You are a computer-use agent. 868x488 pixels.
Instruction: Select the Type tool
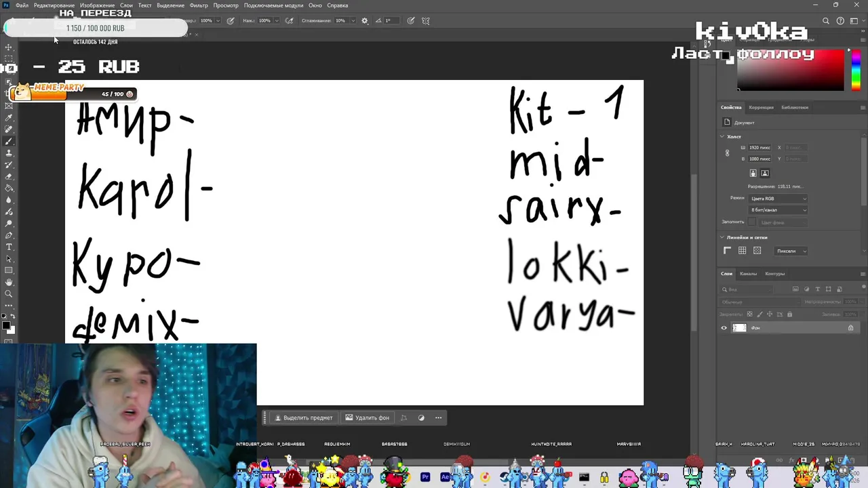click(9, 247)
